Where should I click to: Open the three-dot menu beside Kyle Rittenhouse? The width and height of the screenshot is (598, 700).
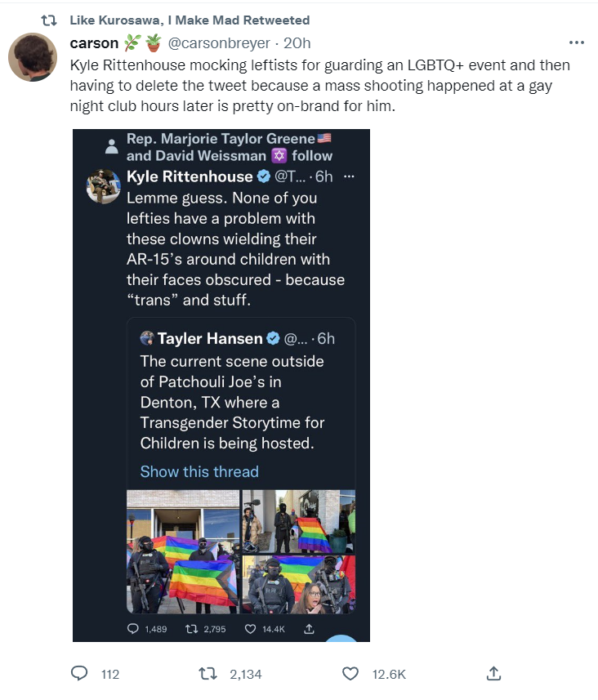(x=349, y=176)
